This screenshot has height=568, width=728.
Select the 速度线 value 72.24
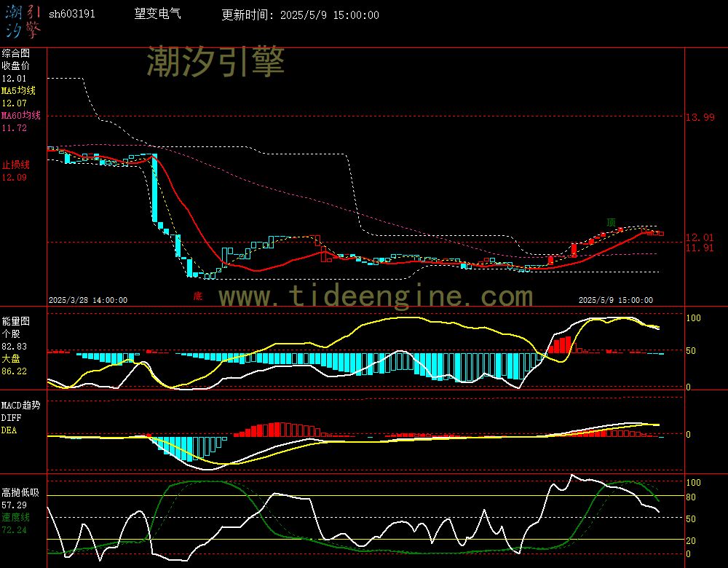click(x=14, y=530)
